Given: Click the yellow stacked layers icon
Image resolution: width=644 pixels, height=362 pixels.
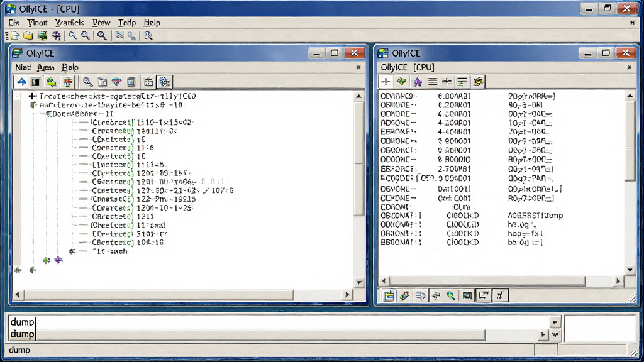Looking at the screenshot, I should pyautogui.click(x=477, y=82).
